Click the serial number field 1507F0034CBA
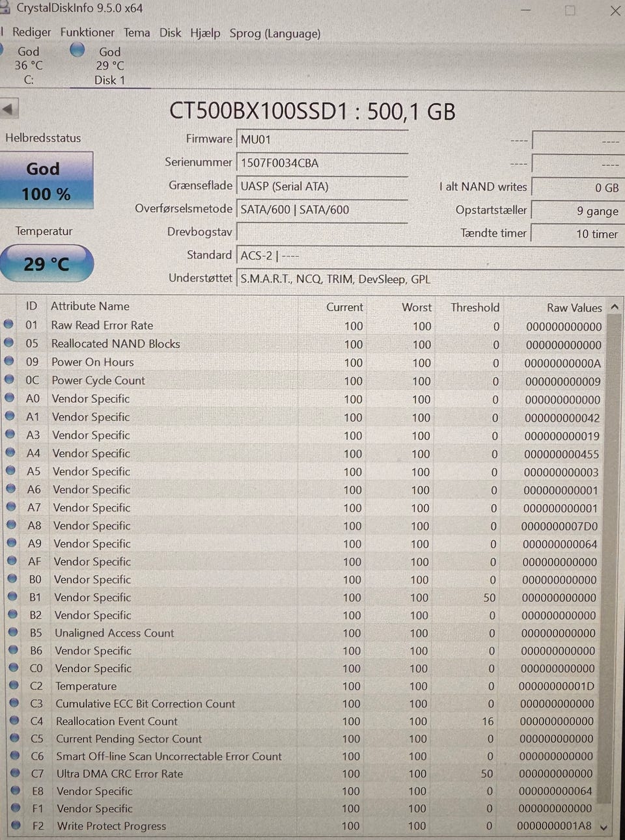The height and width of the screenshot is (840, 625). click(x=322, y=163)
